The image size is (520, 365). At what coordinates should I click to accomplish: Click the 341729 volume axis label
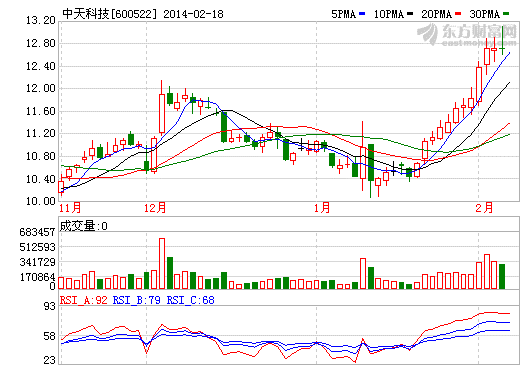coord(37,262)
